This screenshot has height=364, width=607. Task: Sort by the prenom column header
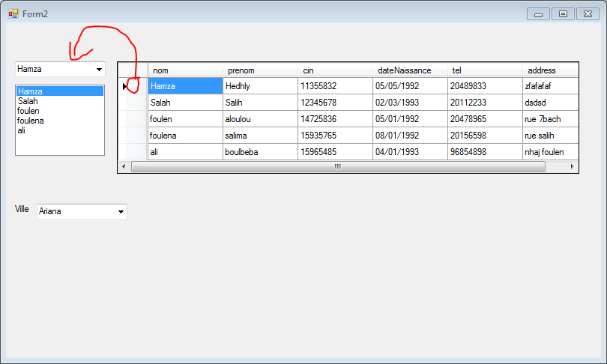click(x=261, y=70)
